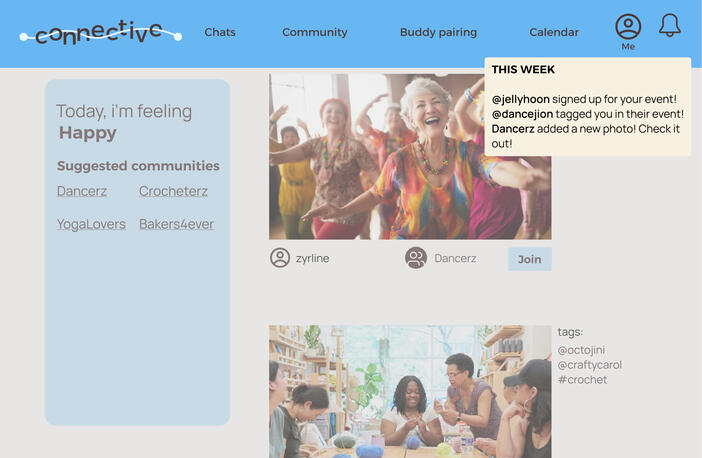Image resolution: width=702 pixels, height=458 pixels.
Task: Click the notification bell icon
Action: [x=670, y=25]
